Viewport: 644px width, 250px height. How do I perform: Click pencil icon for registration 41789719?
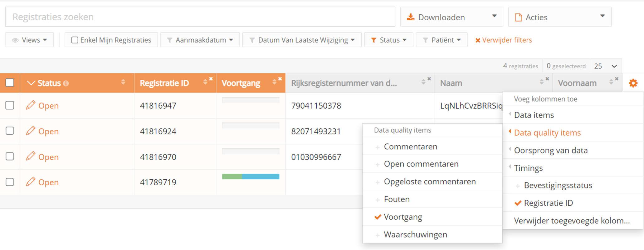30,182
